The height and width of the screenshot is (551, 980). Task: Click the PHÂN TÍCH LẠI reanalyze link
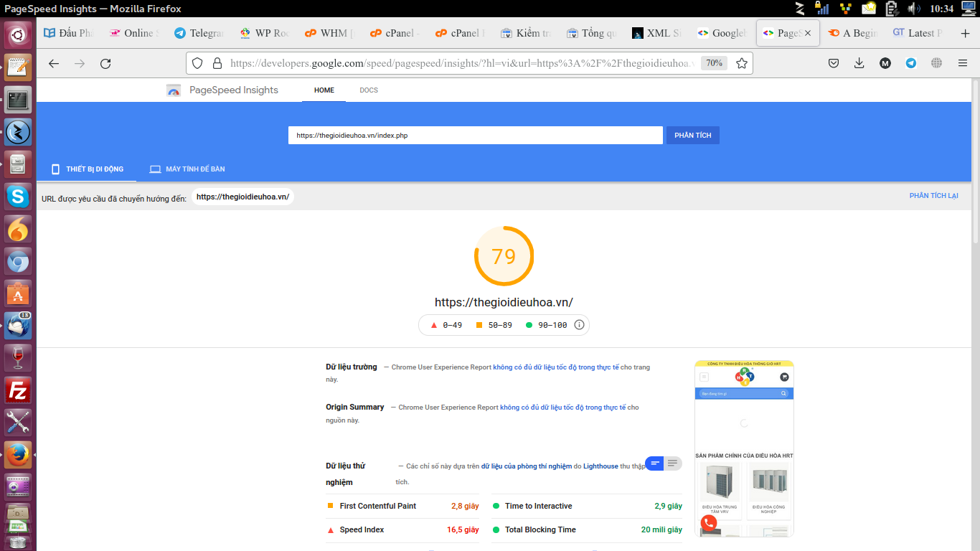933,196
